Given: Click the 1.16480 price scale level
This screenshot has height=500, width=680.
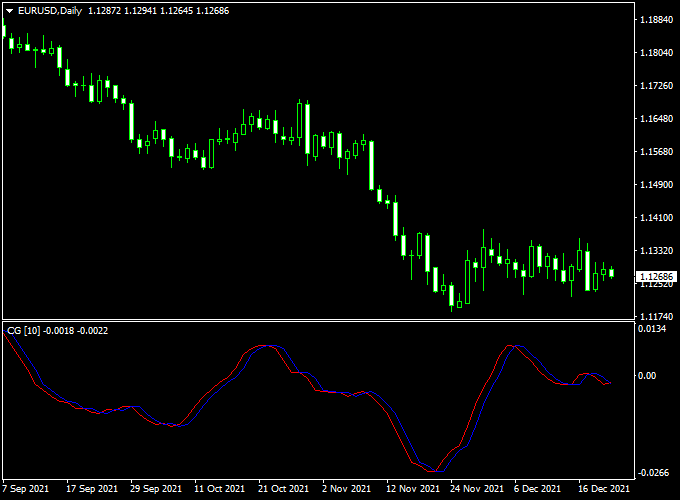Looking at the screenshot, I should coord(656,119).
